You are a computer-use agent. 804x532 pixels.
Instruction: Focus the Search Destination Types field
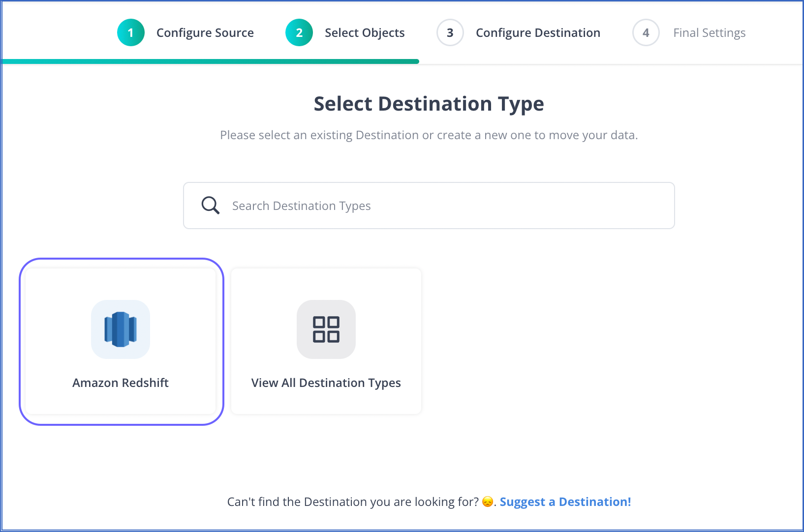429,206
